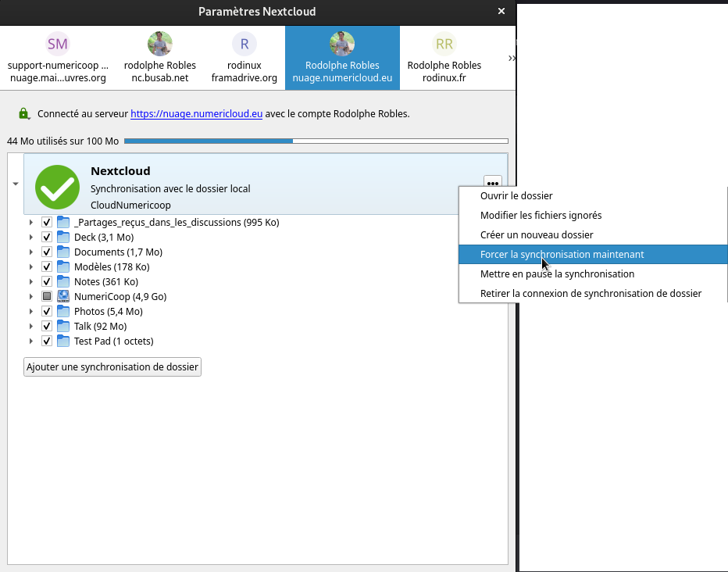The image size is (728, 572).
Task: Click the folder icon beside Photos
Action: tap(63, 312)
